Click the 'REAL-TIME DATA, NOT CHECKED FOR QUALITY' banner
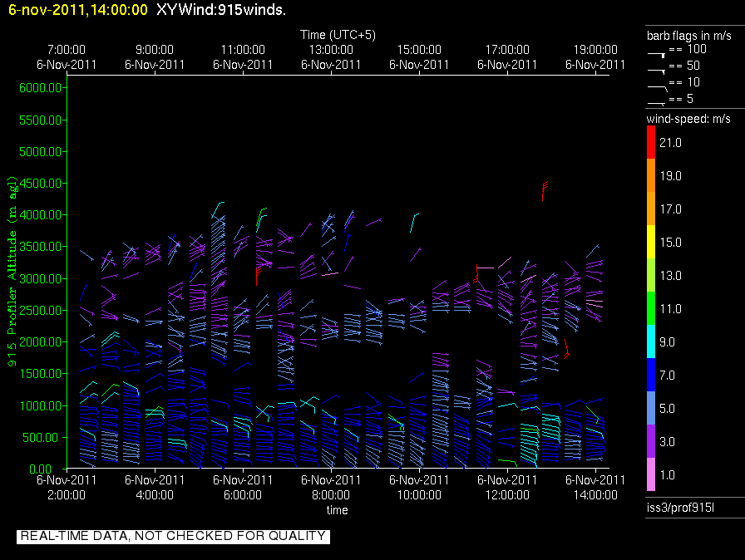 pyautogui.click(x=173, y=536)
